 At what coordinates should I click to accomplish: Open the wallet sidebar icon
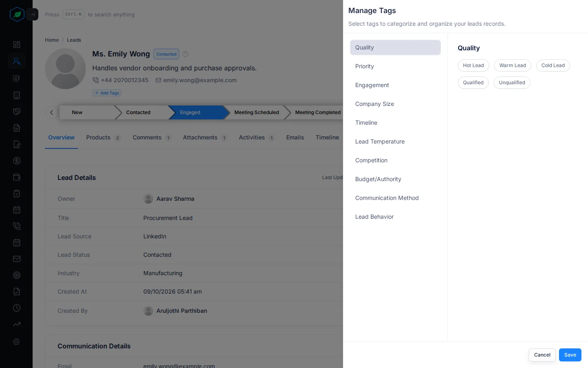(x=17, y=177)
